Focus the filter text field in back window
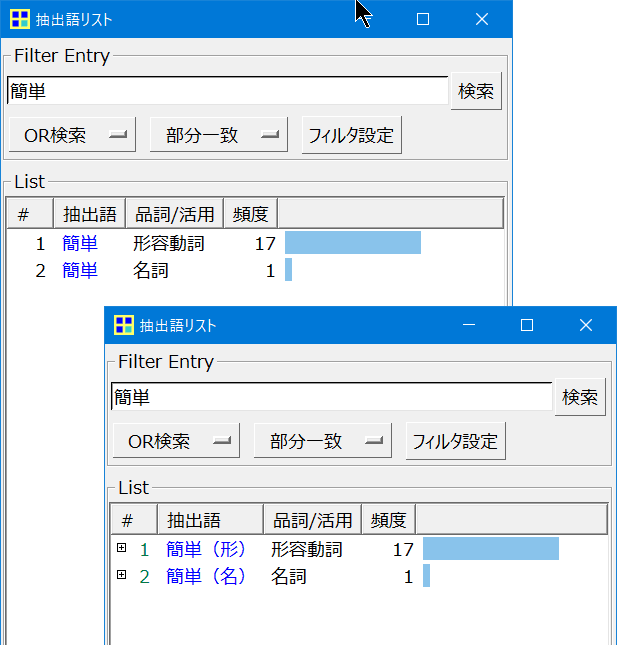617x645 pixels. point(227,90)
